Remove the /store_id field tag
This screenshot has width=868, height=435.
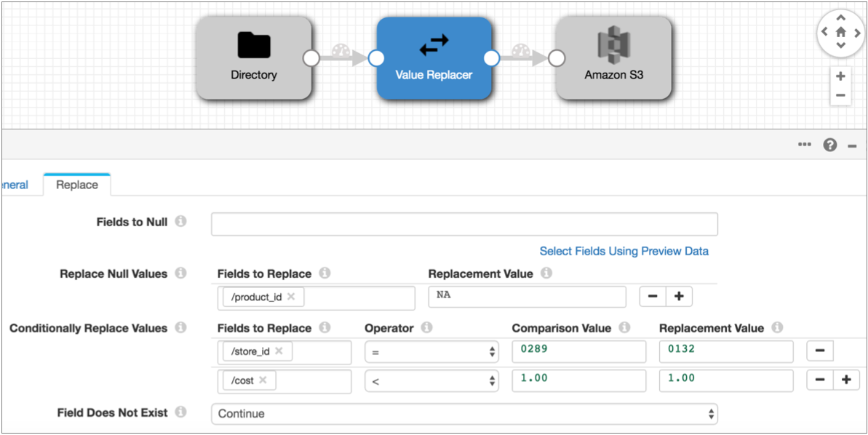pyautogui.click(x=279, y=351)
